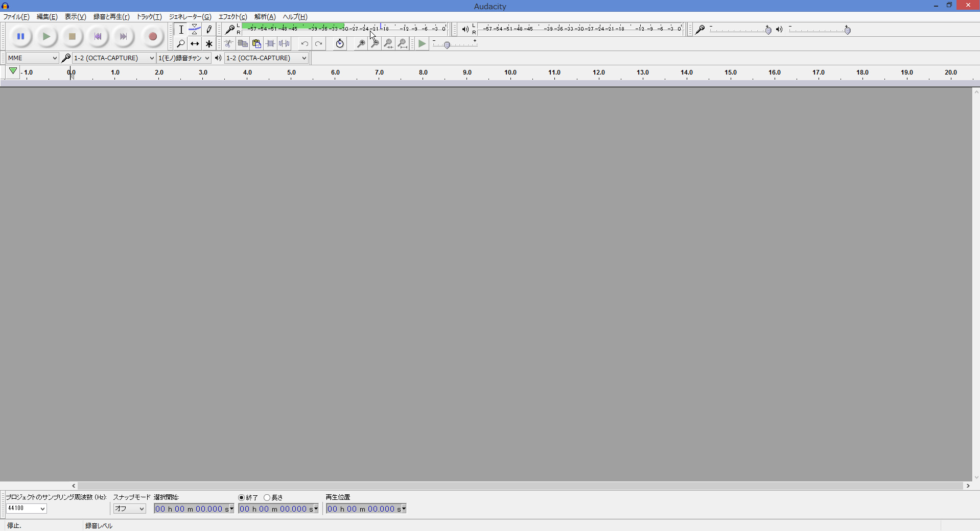Click the Paste clipboard icon

[x=256, y=43]
